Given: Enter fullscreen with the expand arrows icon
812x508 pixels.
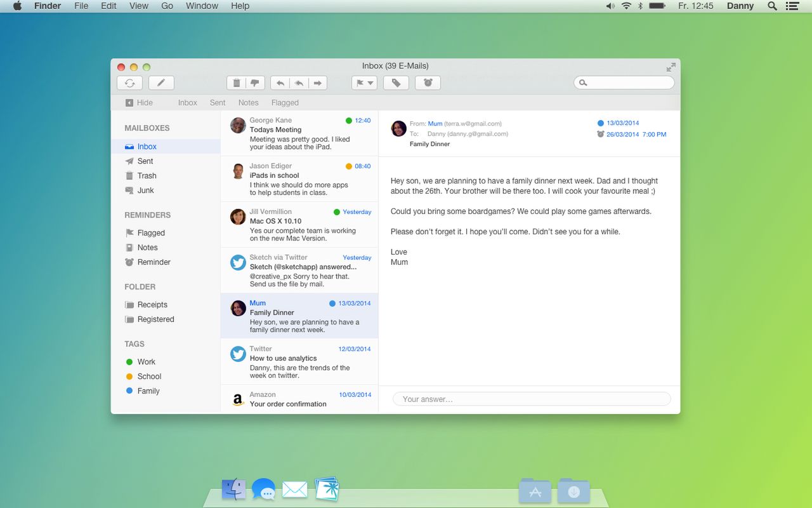Looking at the screenshot, I should (x=671, y=67).
